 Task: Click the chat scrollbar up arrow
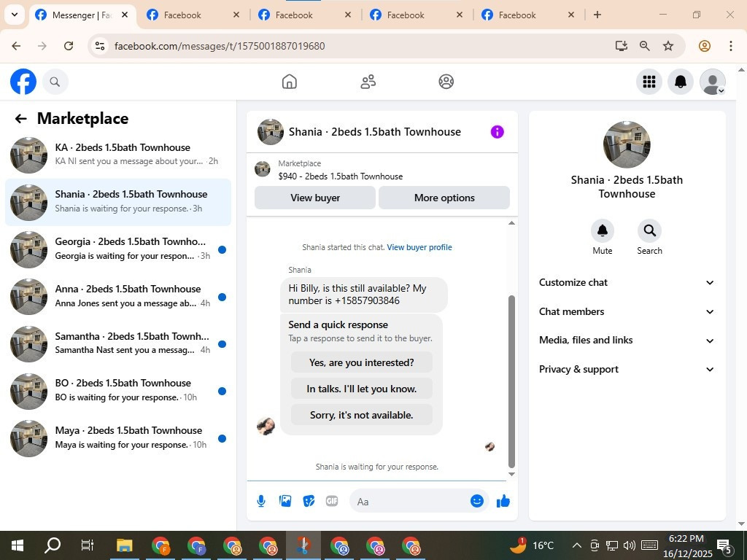click(511, 223)
